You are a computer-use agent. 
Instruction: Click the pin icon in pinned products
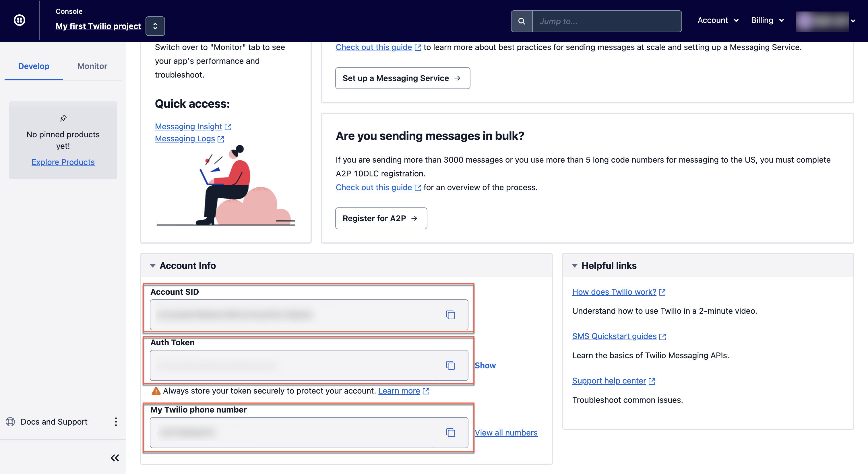pos(63,118)
